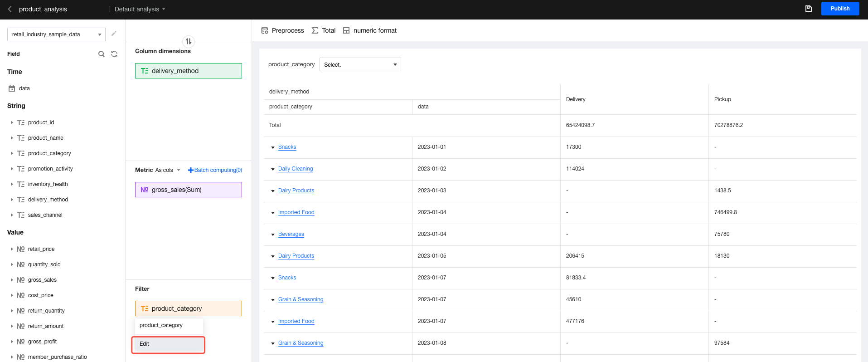Click the Pickup column header
Image resolution: width=868 pixels, height=362 pixels.
point(723,99)
